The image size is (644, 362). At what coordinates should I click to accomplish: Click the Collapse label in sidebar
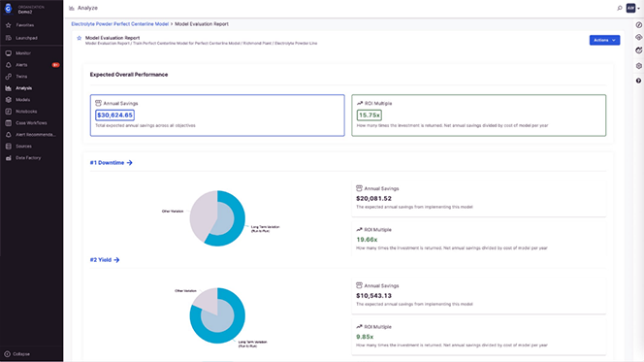(21, 354)
